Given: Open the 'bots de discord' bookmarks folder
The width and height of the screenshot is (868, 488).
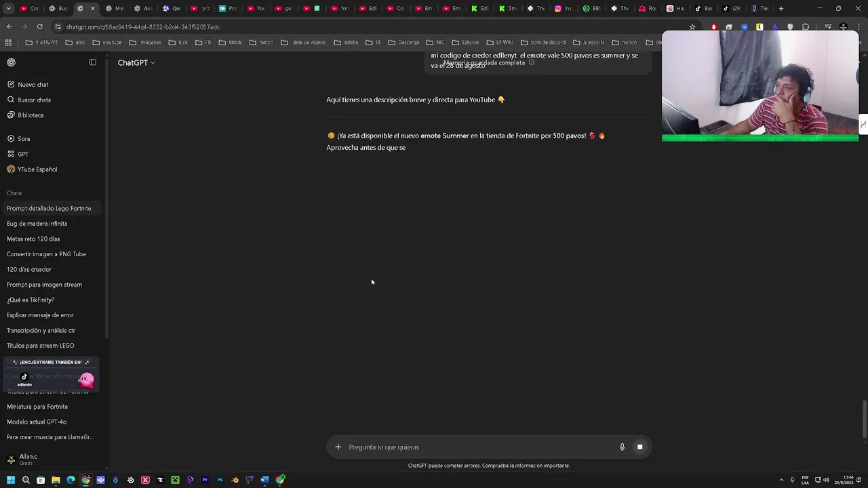Looking at the screenshot, I should tap(544, 42).
